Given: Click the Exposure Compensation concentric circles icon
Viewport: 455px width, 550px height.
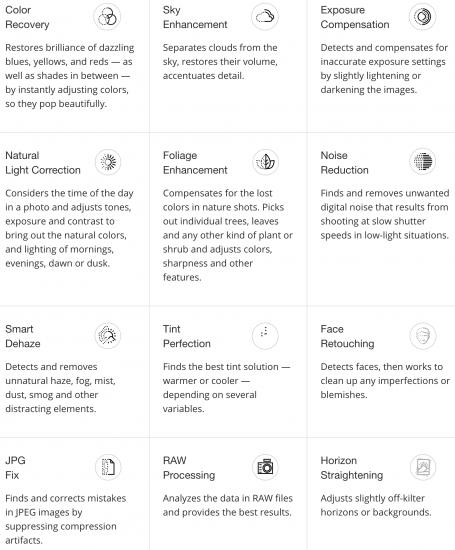Looking at the screenshot, I should coord(422,16).
